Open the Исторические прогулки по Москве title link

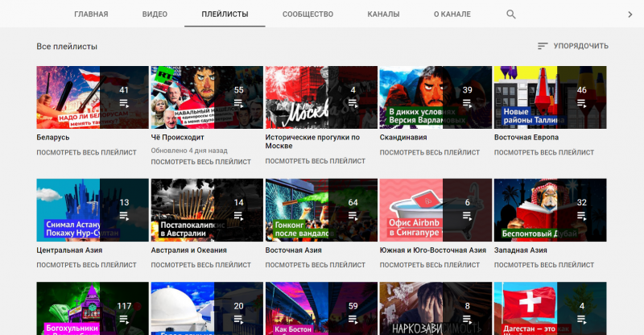(312, 142)
